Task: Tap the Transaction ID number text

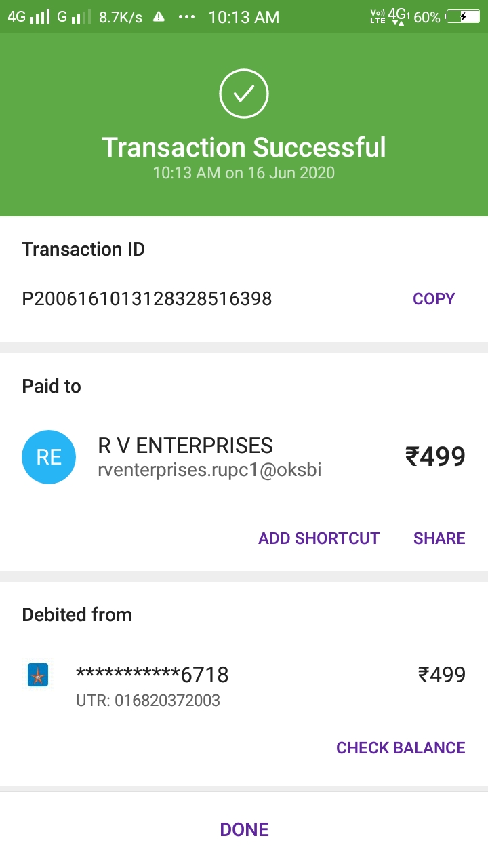Action: (147, 299)
